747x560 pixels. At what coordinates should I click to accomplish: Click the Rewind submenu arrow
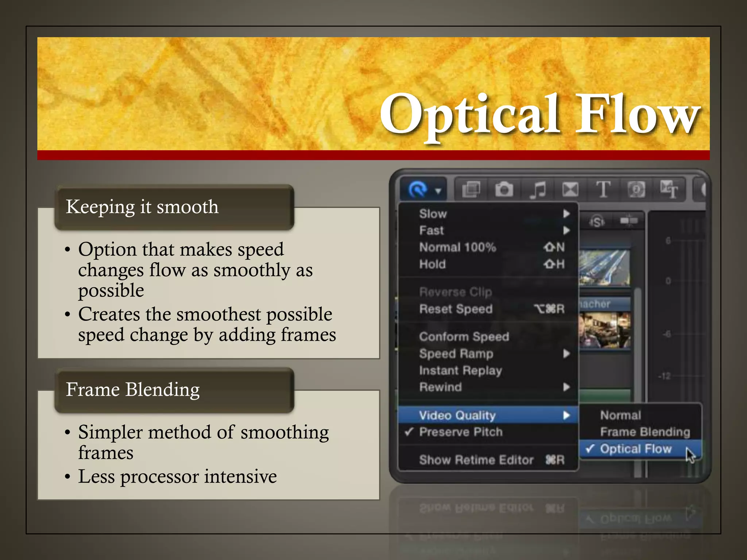tap(566, 387)
